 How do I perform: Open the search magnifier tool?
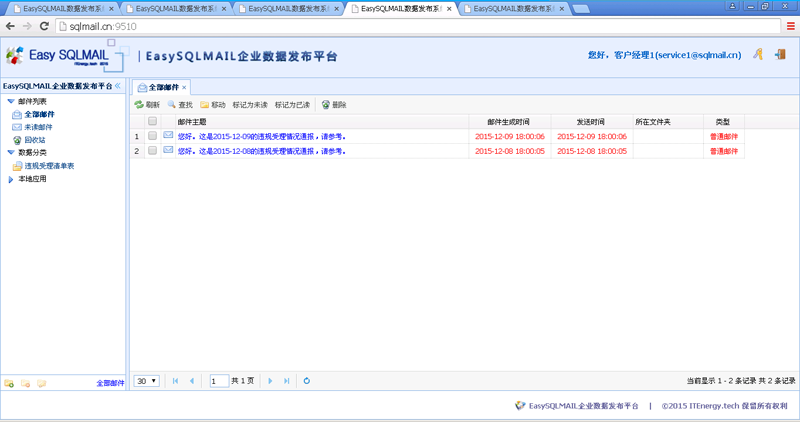tap(172, 105)
